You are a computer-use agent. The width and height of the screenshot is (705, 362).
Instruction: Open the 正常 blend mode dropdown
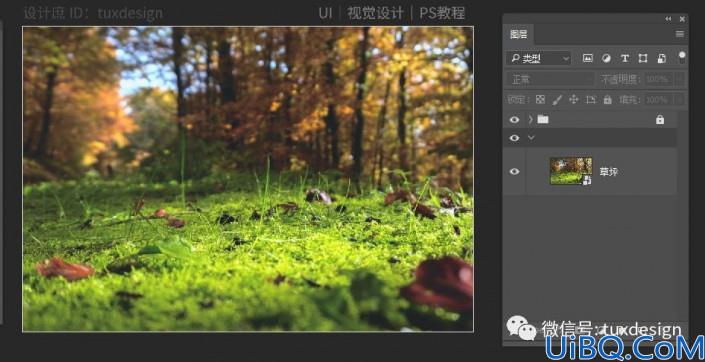click(x=551, y=80)
